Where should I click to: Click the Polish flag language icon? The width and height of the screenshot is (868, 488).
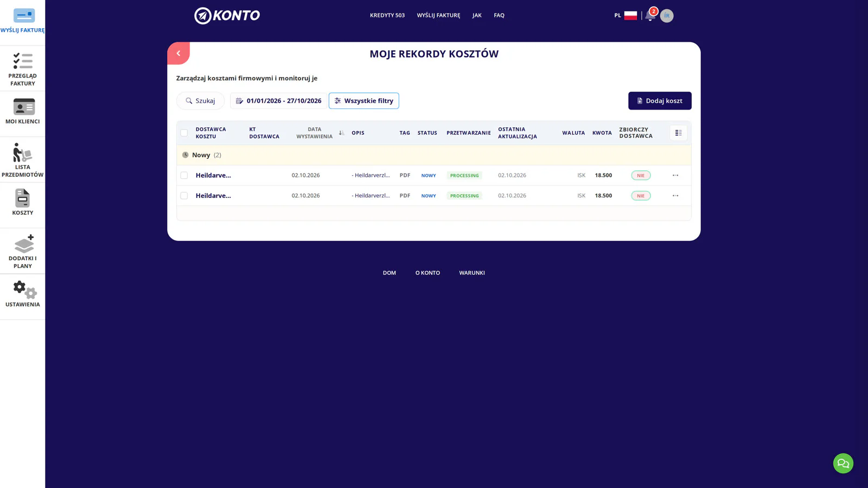click(x=630, y=15)
